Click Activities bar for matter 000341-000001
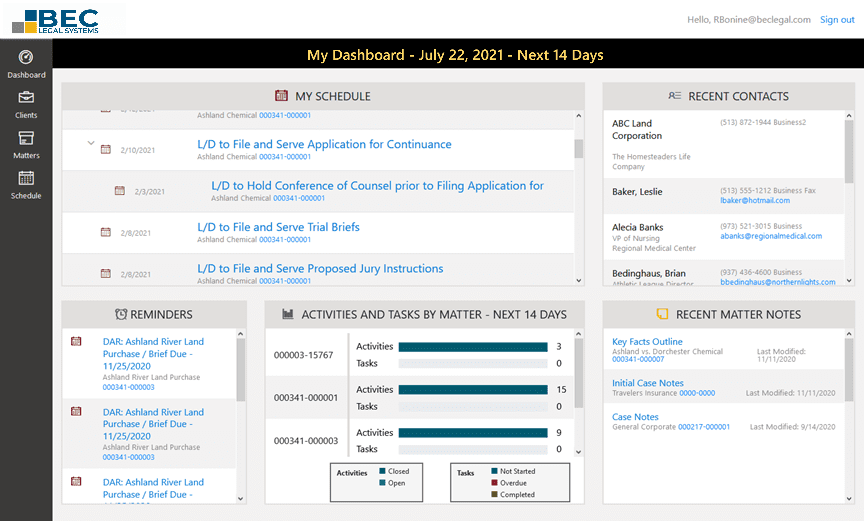Viewport: 864px width, 521px height. [473, 389]
